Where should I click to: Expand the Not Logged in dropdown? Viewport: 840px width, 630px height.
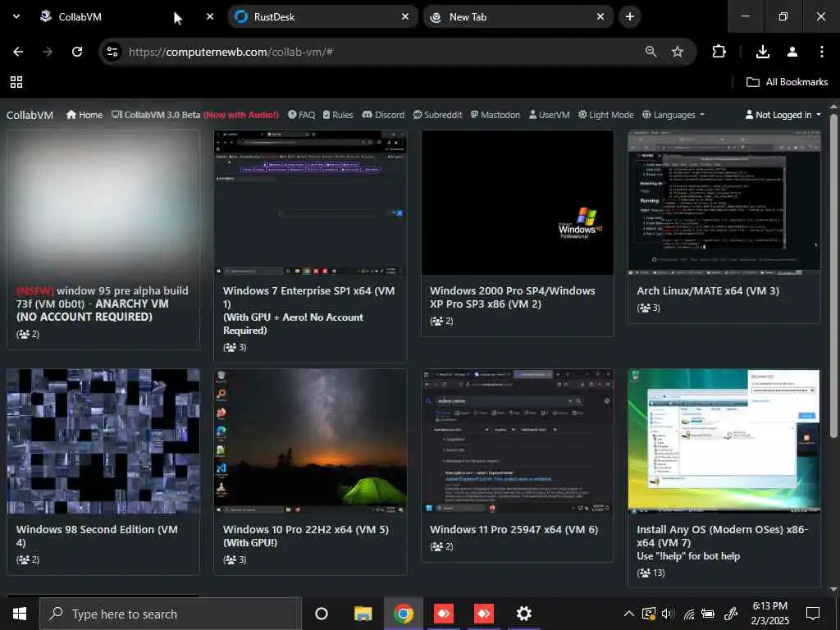[x=783, y=115]
